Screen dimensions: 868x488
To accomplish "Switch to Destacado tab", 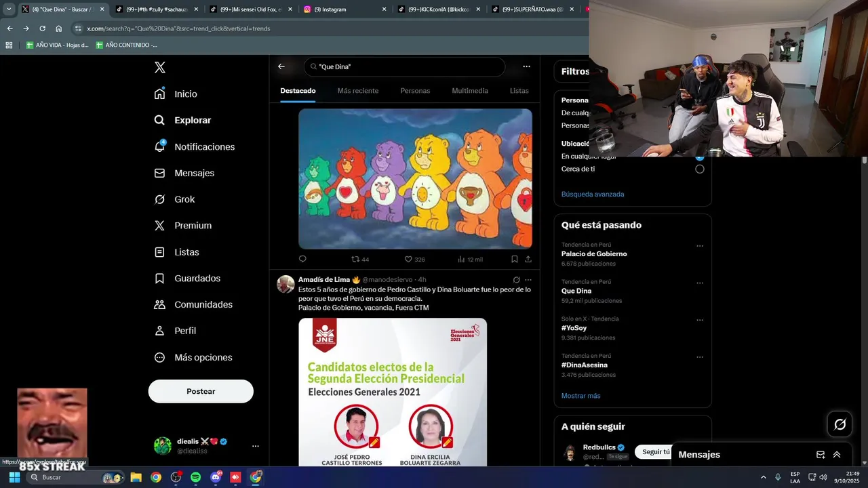I will (298, 91).
